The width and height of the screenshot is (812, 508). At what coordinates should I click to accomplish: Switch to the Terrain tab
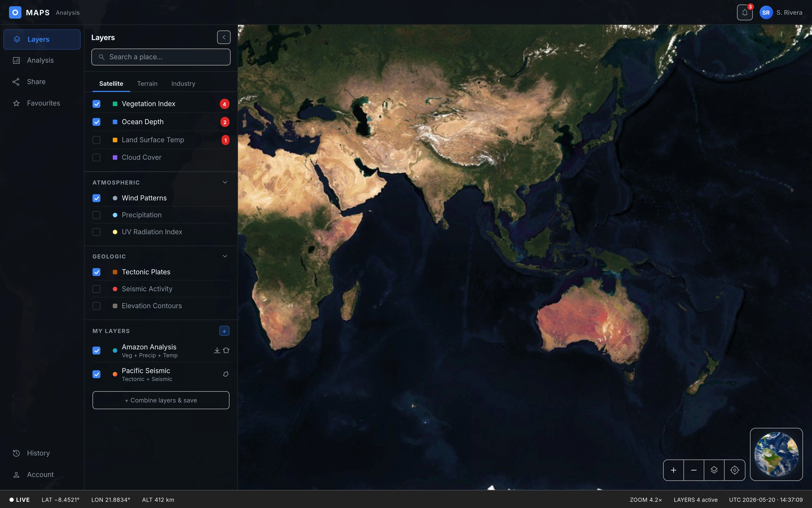click(x=147, y=84)
